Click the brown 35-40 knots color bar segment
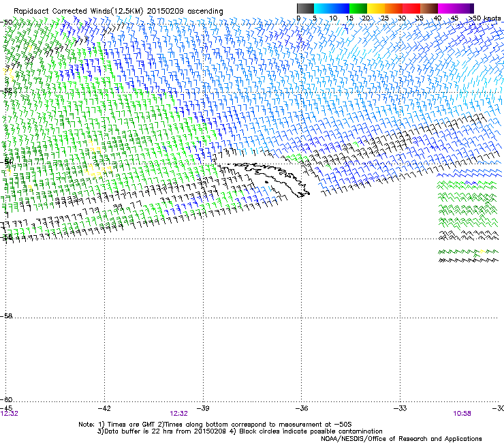Image resolution: width=504 pixels, height=443 pixels. [x=429, y=8]
